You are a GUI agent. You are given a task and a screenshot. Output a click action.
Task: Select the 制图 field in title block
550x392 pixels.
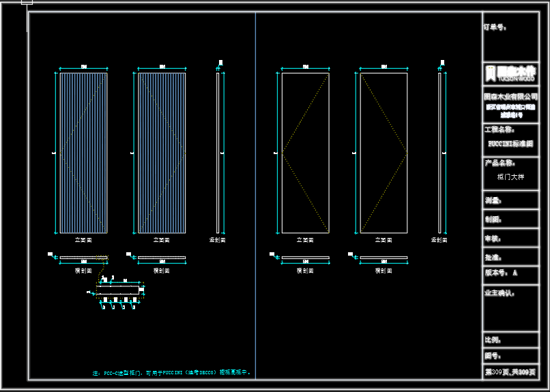coord(493,220)
